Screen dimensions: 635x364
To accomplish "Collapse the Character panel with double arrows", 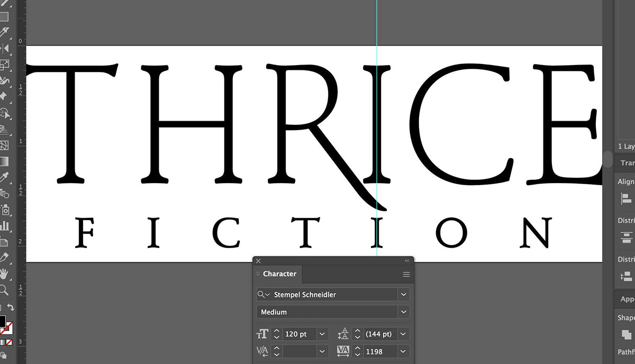I will [406, 261].
